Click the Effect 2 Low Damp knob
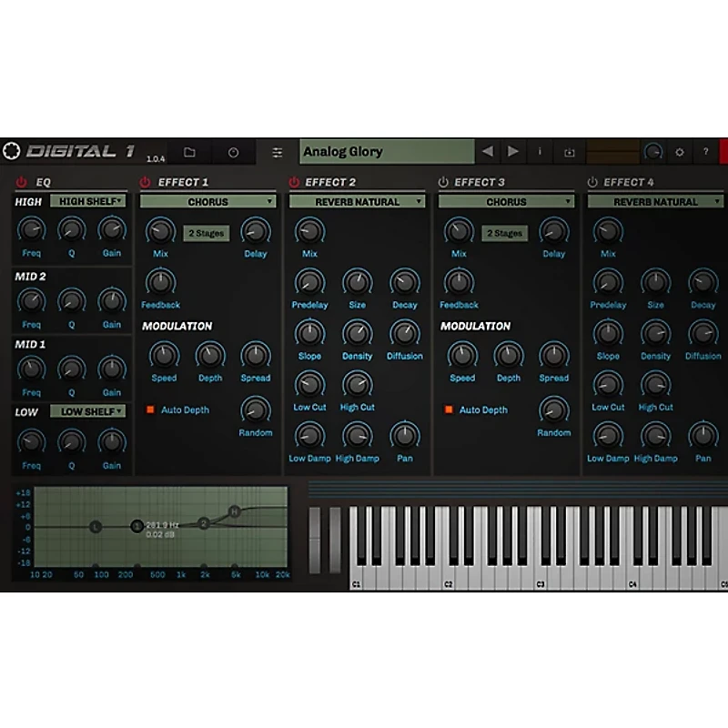Viewport: 728px width, 728px height. point(309,436)
